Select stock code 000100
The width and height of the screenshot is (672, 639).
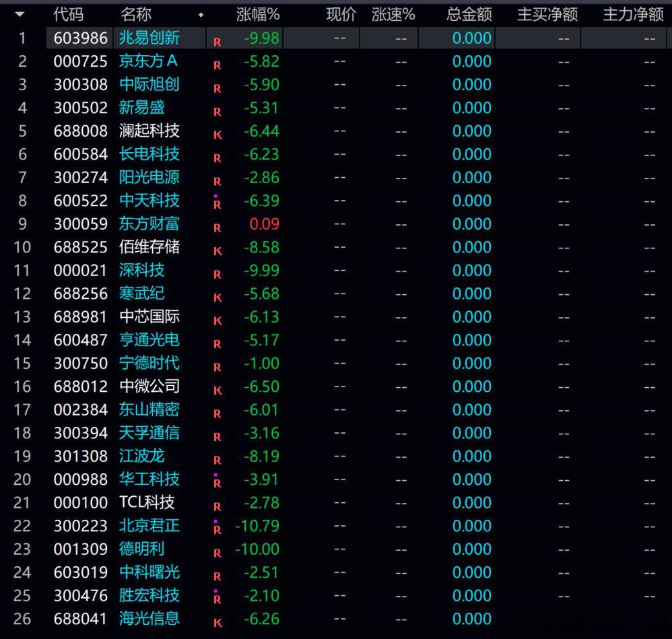(81, 503)
